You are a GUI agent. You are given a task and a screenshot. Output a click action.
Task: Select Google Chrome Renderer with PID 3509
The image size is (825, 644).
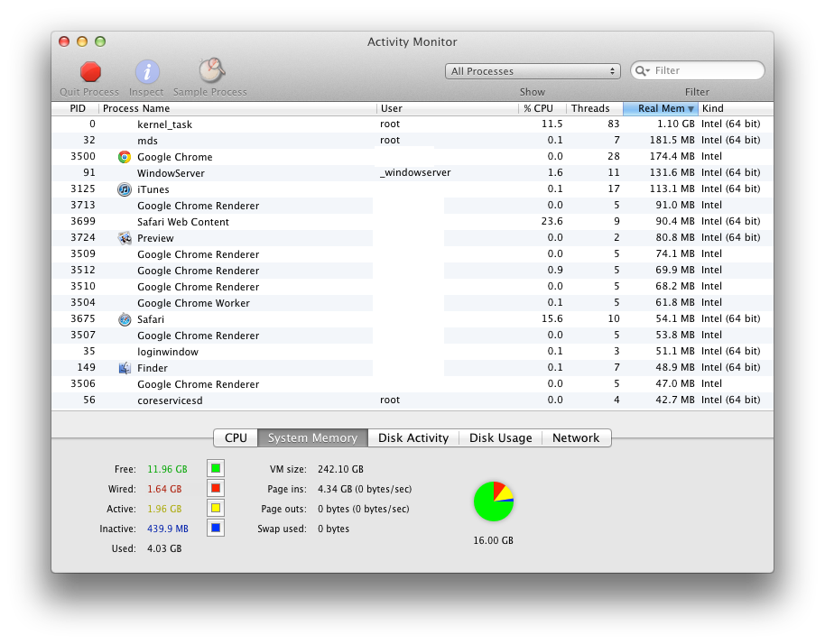point(412,254)
